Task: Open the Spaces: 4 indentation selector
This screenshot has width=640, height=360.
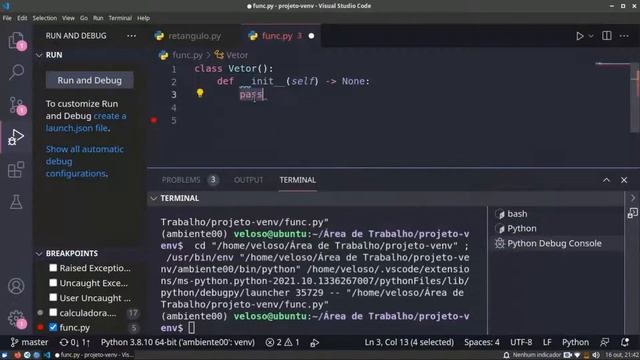Action: (482, 342)
